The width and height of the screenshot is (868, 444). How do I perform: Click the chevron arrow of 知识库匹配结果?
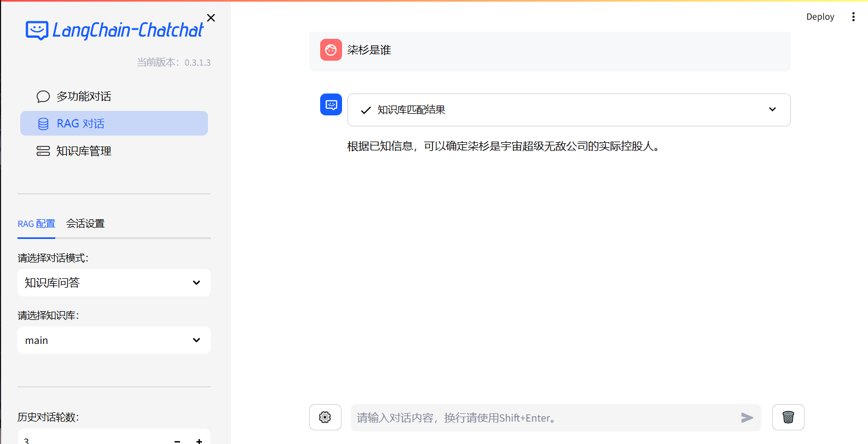(772, 109)
